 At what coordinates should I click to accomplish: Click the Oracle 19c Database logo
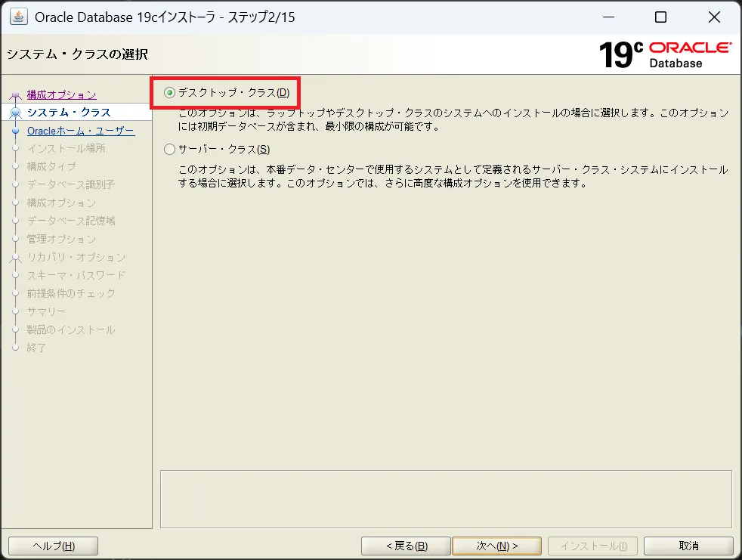(666, 54)
